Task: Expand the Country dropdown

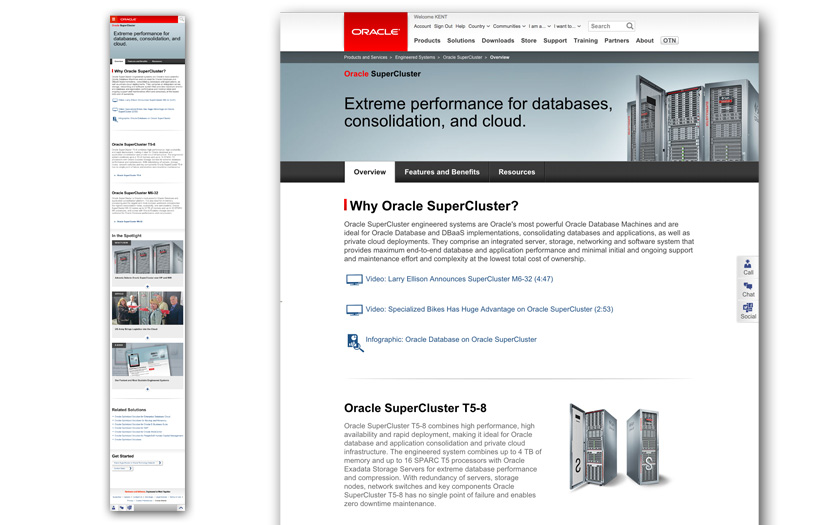Action: coord(479,26)
